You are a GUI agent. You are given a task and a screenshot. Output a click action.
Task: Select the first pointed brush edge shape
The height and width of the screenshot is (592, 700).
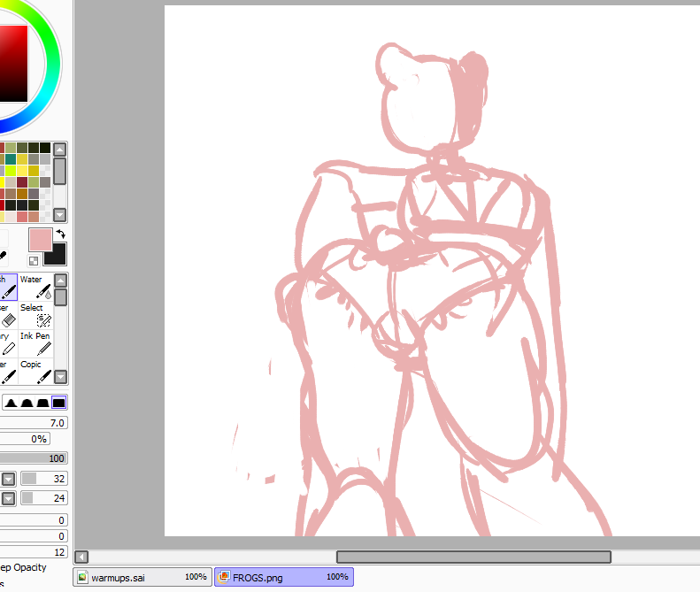click(12, 403)
